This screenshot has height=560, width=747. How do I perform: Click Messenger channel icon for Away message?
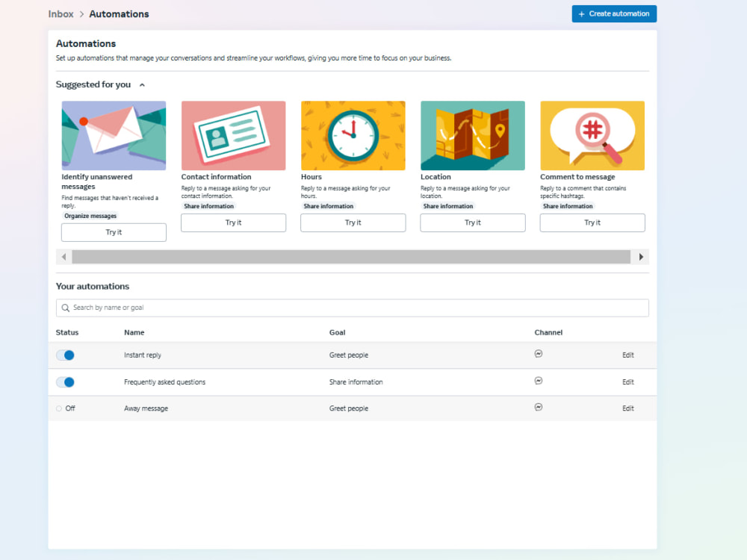coord(539,407)
